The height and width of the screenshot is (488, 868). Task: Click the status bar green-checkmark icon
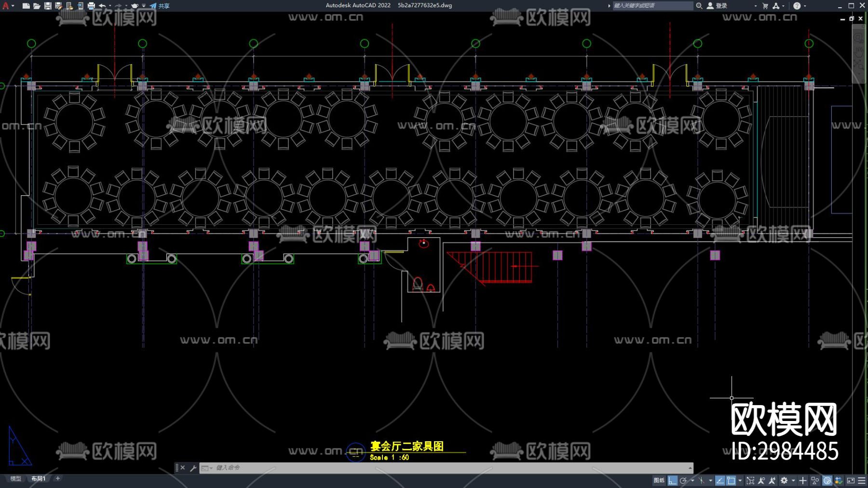pyautogui.click(x=839, y=480)
